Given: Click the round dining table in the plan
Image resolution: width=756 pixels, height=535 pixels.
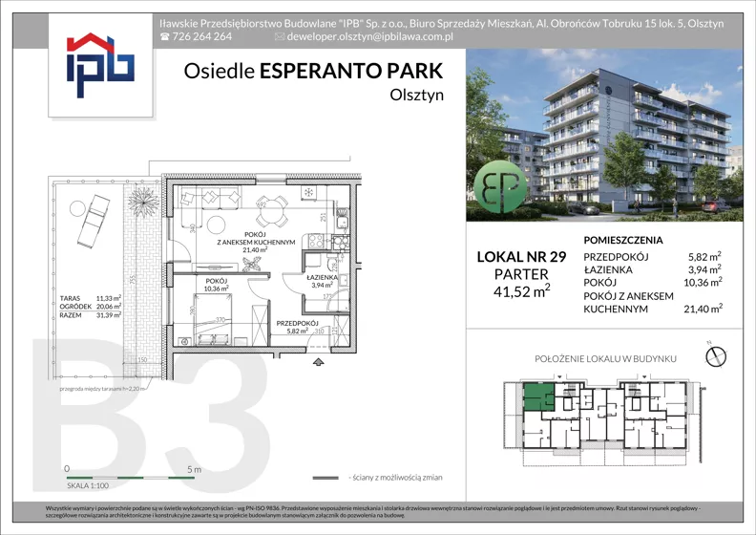Looking at the screenshot, I should pos(272,211).
